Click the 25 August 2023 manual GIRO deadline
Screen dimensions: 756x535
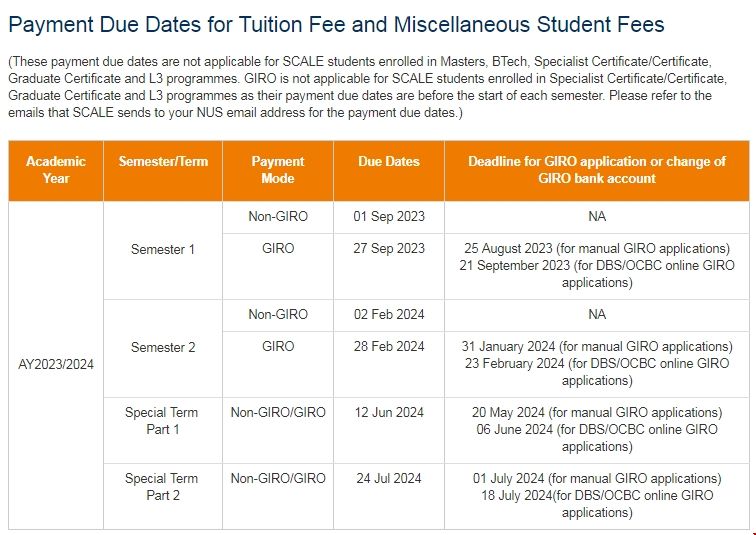point(597,249)
